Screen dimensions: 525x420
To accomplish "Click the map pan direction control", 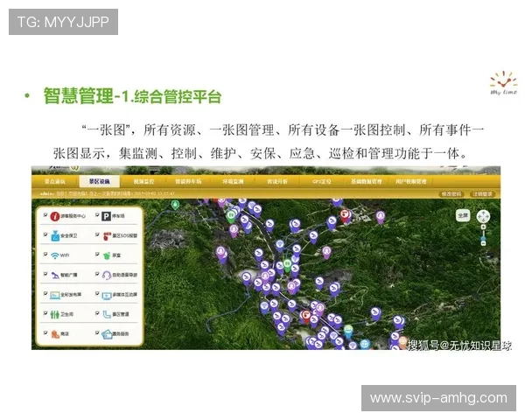I will [483, 216].
